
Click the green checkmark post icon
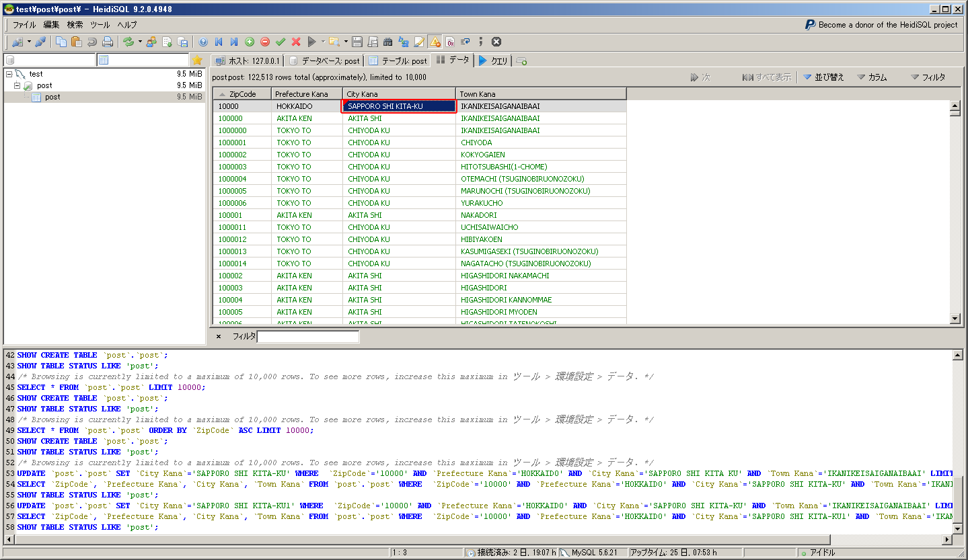click(x=281, y=42)
